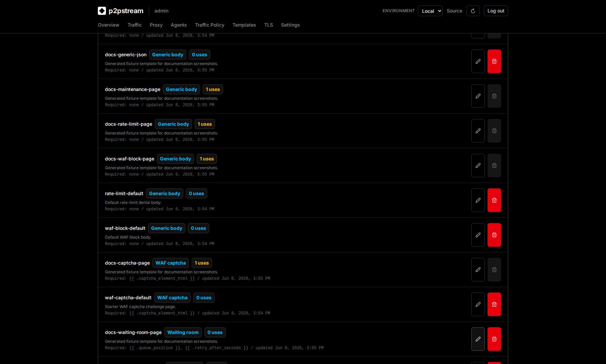Open the Environment dropdown set to Local
The height and width of the screenshot is (364, 606).
tap(430, 11)
